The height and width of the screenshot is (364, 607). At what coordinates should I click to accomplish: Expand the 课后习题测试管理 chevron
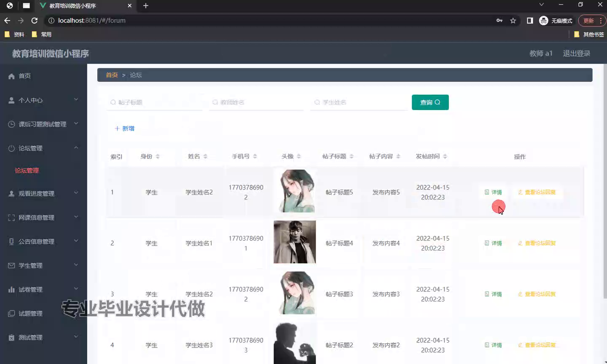pos(76,123)
